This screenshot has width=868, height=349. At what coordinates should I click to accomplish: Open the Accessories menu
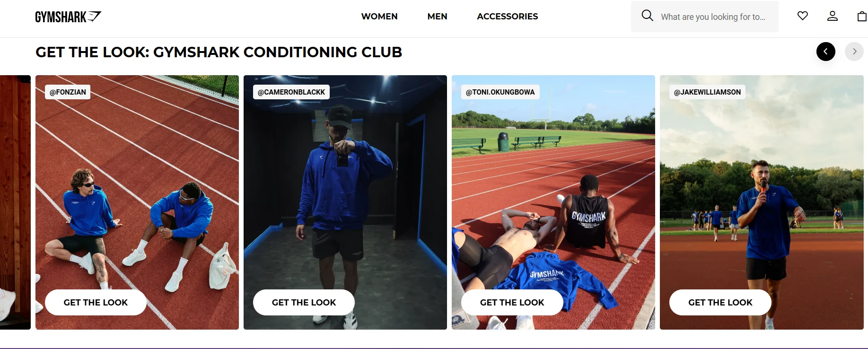point(508,17)
